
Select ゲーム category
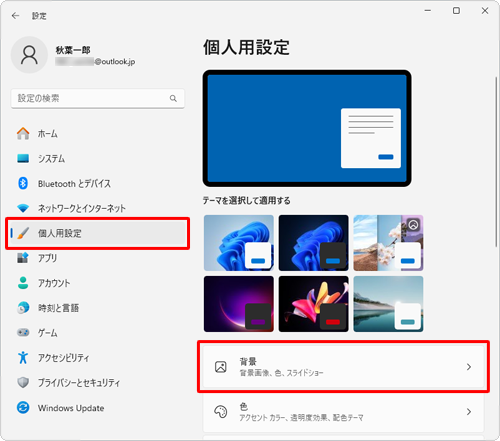click(98, 333)
